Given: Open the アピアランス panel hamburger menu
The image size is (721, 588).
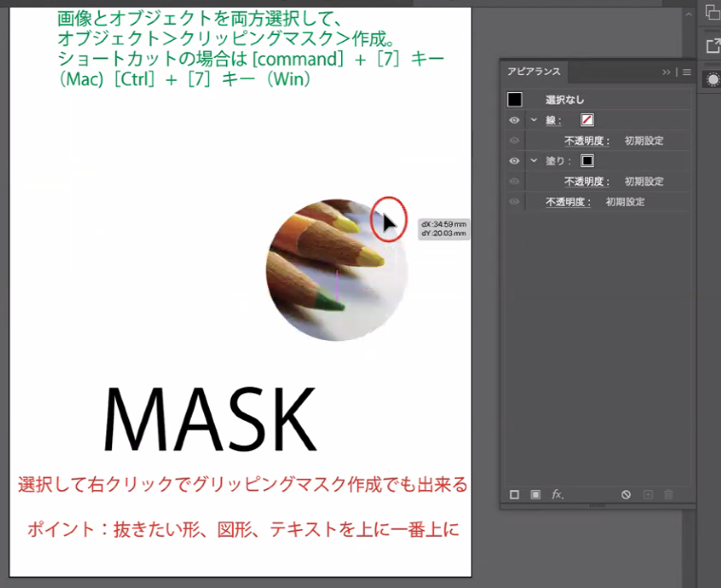Looking at the screenshot, I should coord(686,72).
